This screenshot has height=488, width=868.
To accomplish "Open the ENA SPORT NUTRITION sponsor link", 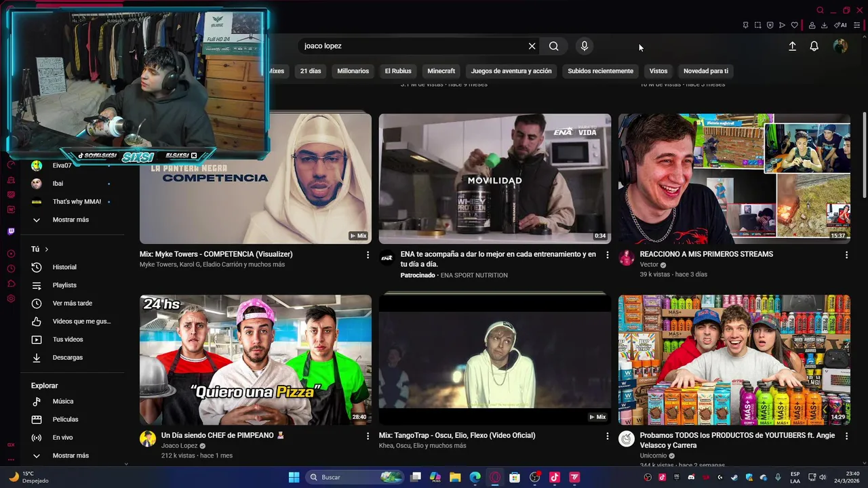I will [474, 275].
